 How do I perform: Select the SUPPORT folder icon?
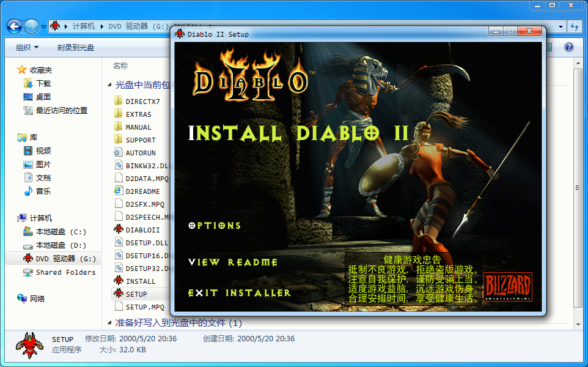(118, 139)
